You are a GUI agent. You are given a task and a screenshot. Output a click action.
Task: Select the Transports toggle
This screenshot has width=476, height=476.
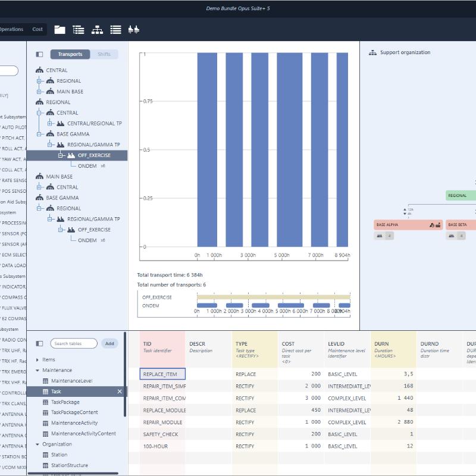(x=70, y=54)
